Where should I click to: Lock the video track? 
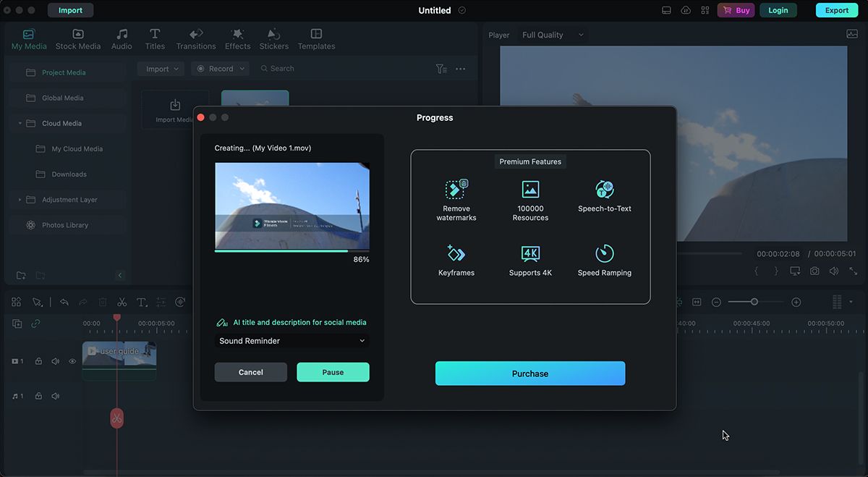coord(38,360)
